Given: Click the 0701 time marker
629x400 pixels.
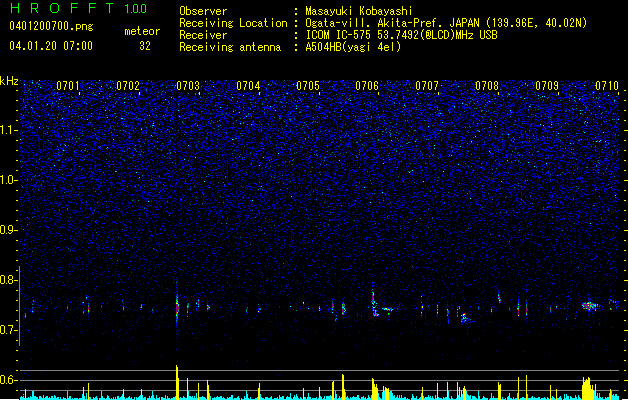Looking at the screenshot, I should coord(68,86).
